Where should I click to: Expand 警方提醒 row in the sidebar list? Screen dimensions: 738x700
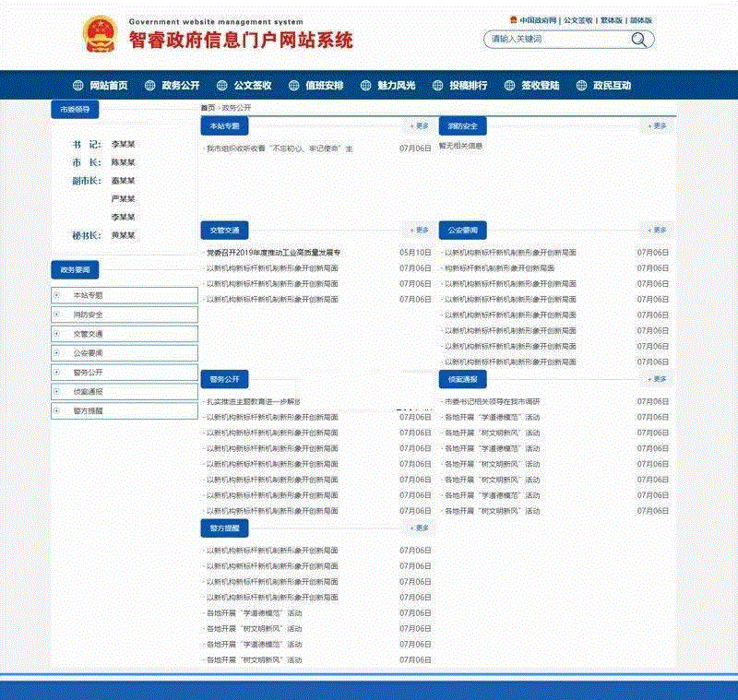125,410
